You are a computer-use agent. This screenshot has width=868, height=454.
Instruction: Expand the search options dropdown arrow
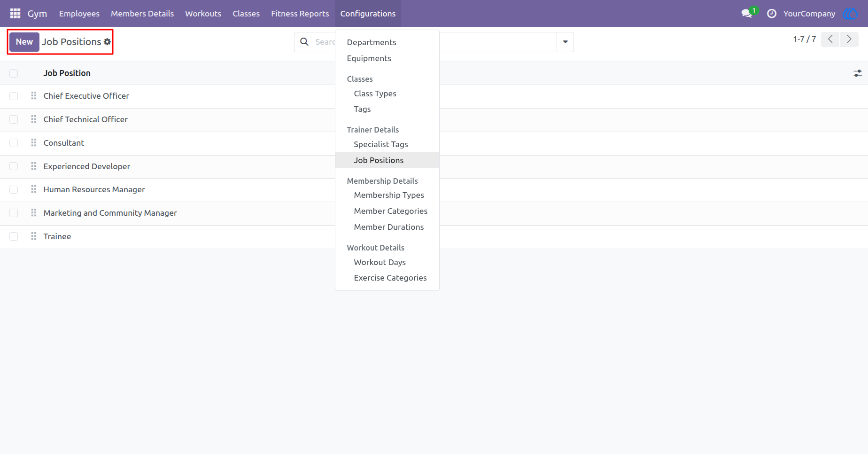[x=565, y=42]
